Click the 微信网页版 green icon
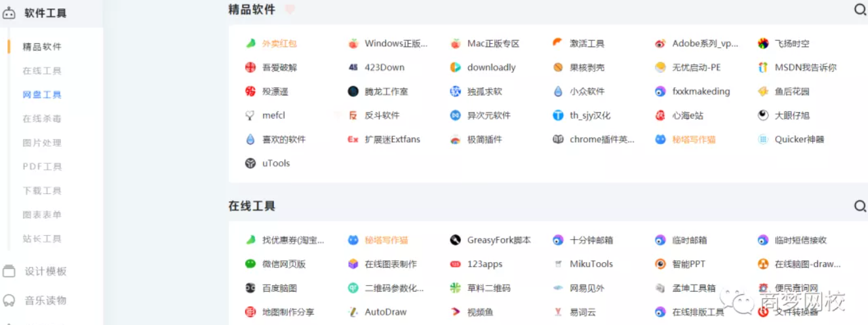Viewport: 868px width, 325px height. point(250,264)
